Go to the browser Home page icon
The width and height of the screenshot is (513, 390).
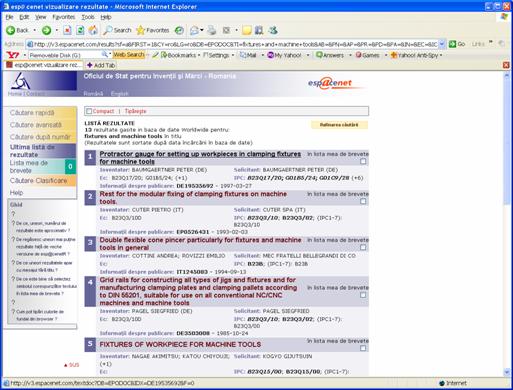[93, 30]
